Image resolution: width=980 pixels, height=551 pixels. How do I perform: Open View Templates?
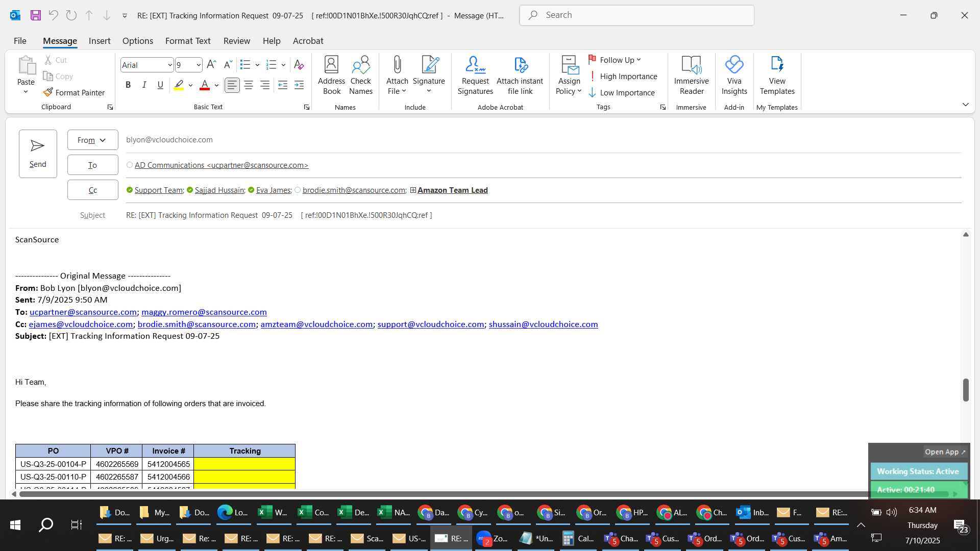coord(777,75)
